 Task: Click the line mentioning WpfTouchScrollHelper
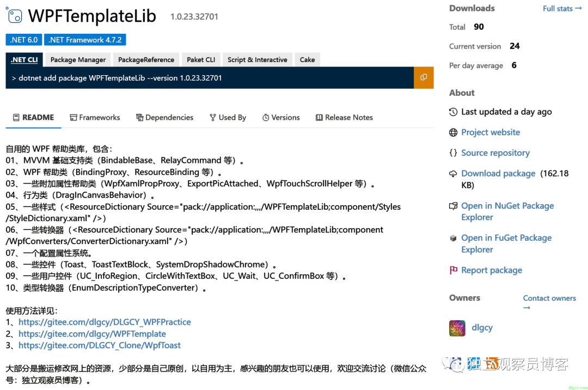pos(190,184)
